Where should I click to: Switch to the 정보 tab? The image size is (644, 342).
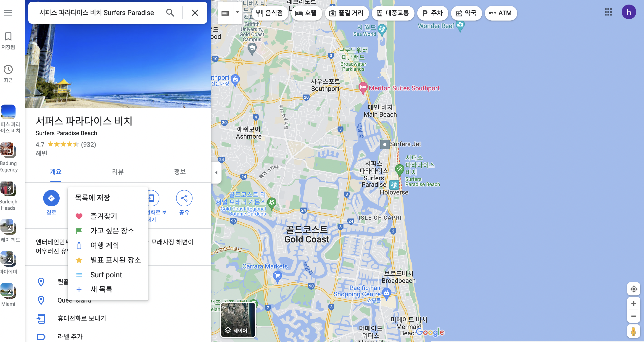[179, 172]
